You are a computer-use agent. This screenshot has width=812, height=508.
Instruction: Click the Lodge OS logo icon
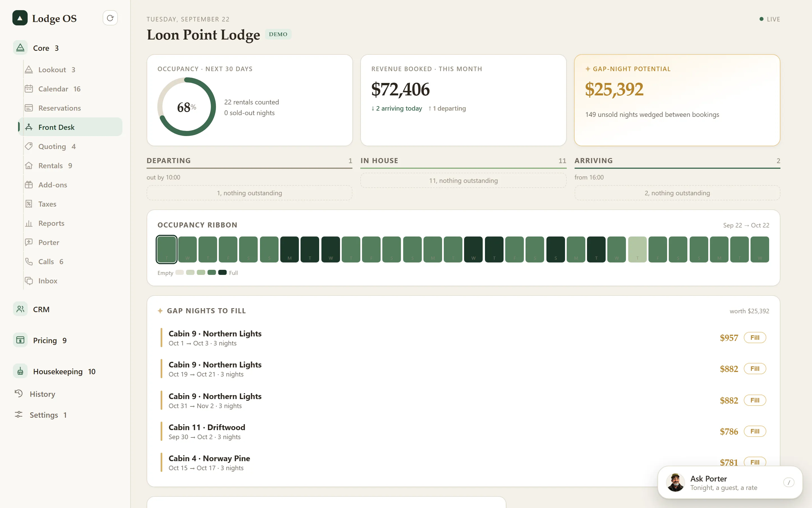(20, 18)
